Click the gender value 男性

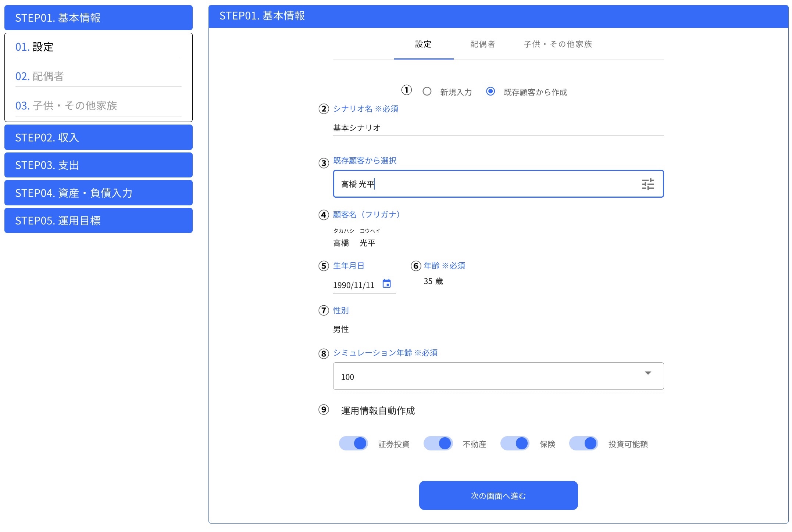[x=341, y=329]
